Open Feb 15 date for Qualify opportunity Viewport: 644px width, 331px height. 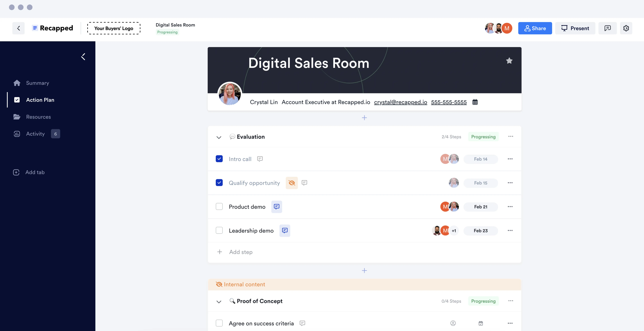point(481,183)
